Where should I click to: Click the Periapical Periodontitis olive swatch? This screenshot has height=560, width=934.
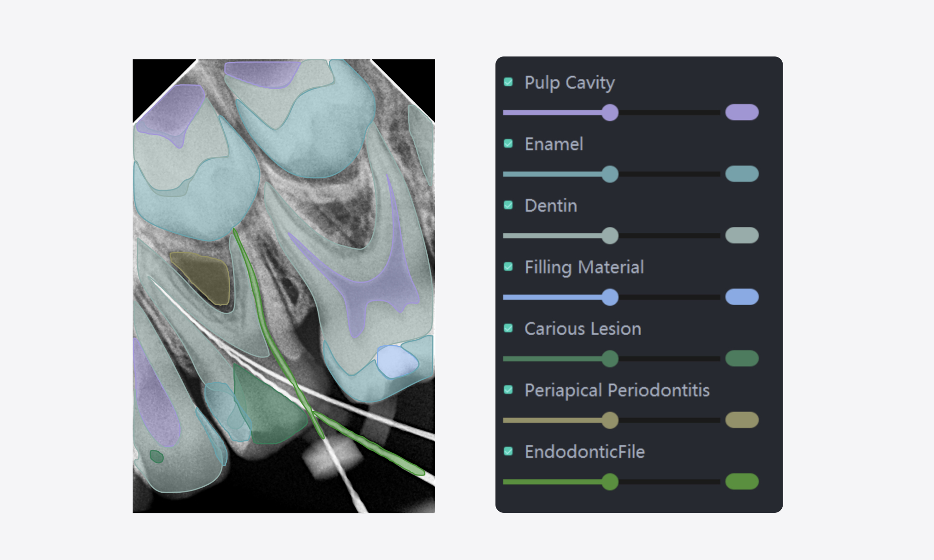(x=742, y=420)
